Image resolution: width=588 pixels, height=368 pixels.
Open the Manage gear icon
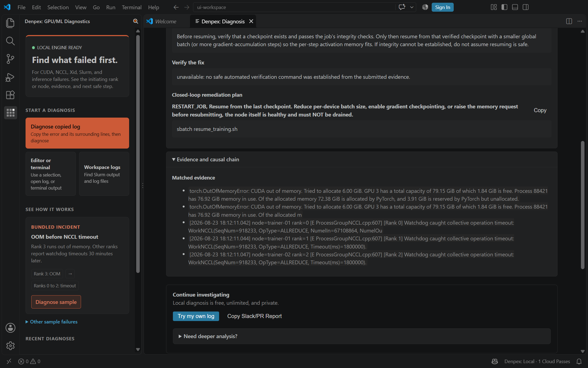pos(10,346)
